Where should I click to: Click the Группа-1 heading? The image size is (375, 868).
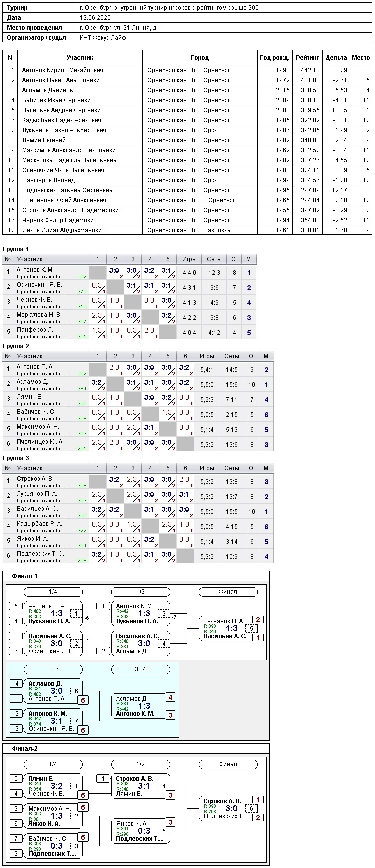click(16, 249)
